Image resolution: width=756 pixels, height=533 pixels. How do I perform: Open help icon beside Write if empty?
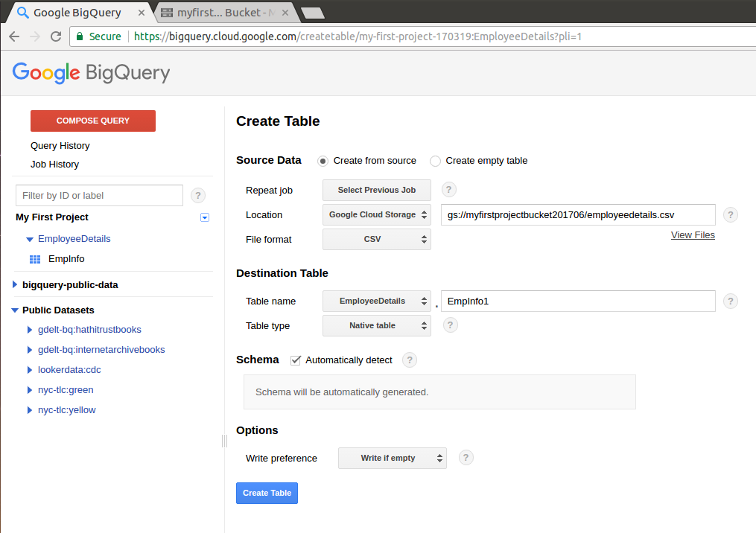click(x=466, y=458)
